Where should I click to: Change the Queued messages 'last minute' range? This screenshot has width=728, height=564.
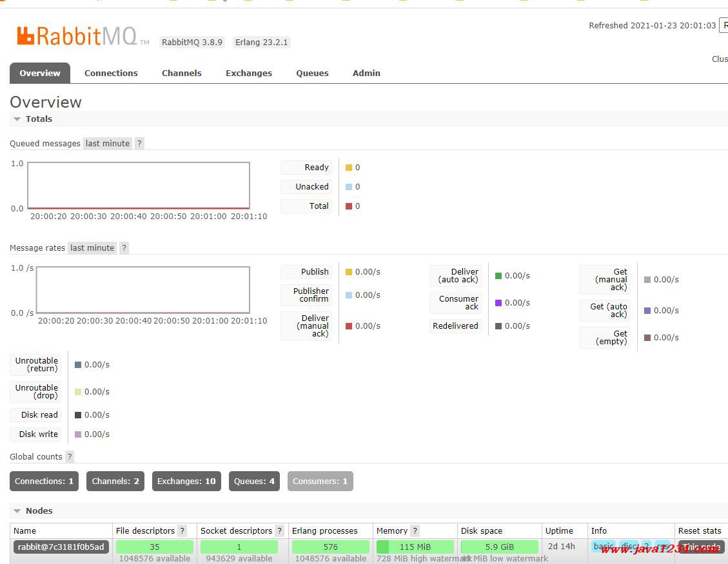point(108,144)
